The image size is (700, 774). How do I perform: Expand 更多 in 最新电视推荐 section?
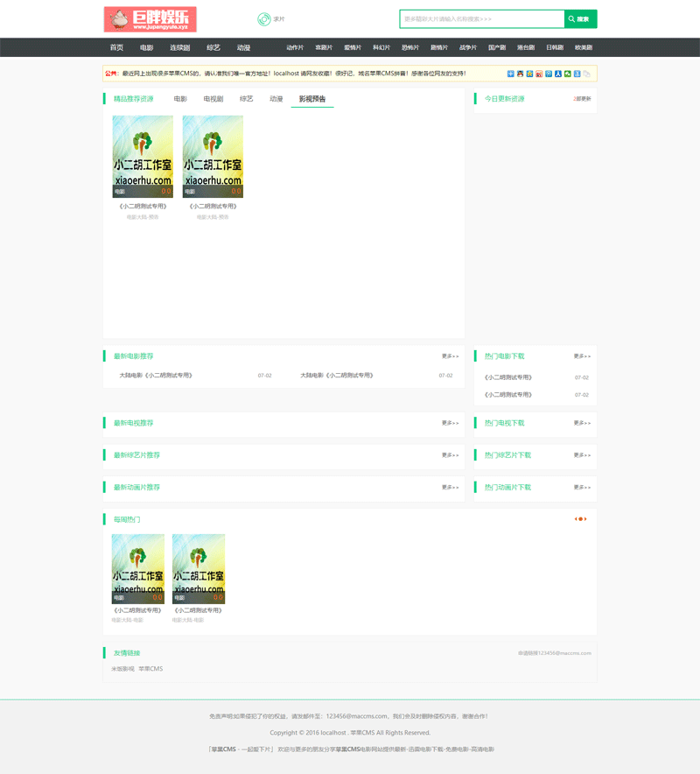click(450, 423)
